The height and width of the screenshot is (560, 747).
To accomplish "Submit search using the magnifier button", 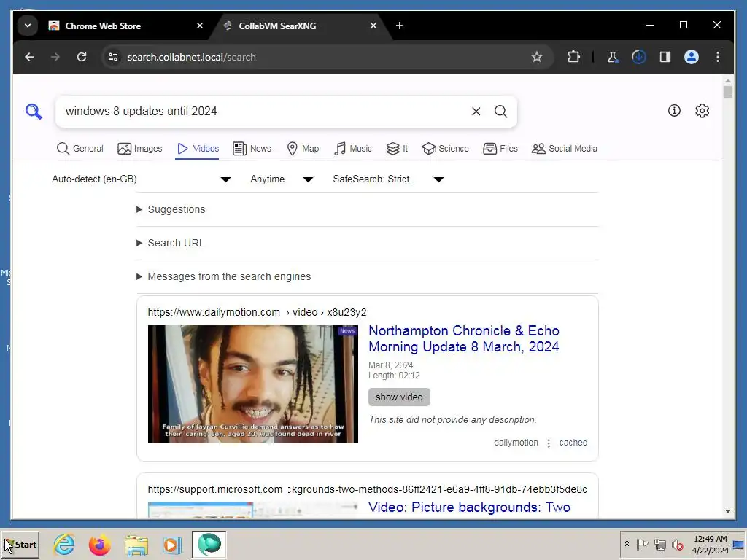I will coord(500,112).
